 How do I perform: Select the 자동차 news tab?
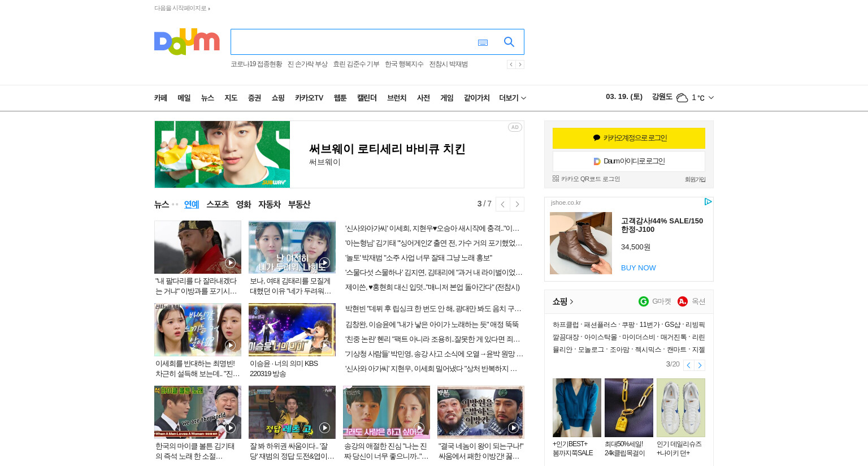270,204
